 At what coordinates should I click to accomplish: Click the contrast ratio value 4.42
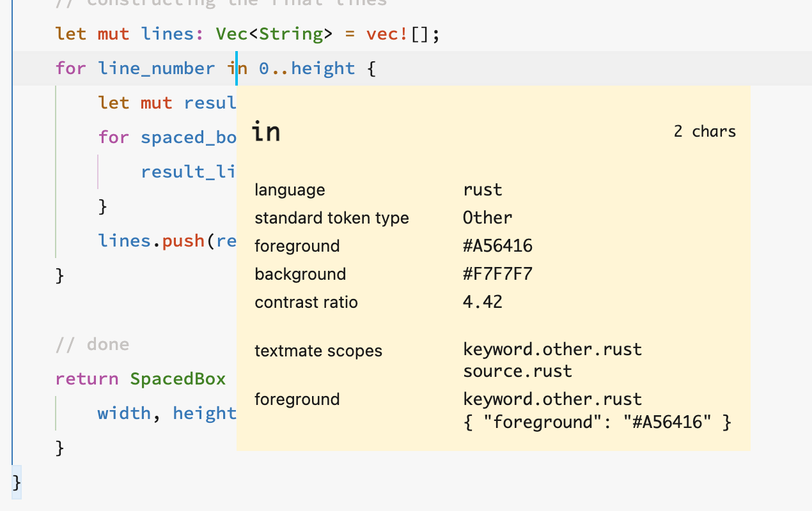(x=482, y=301)
